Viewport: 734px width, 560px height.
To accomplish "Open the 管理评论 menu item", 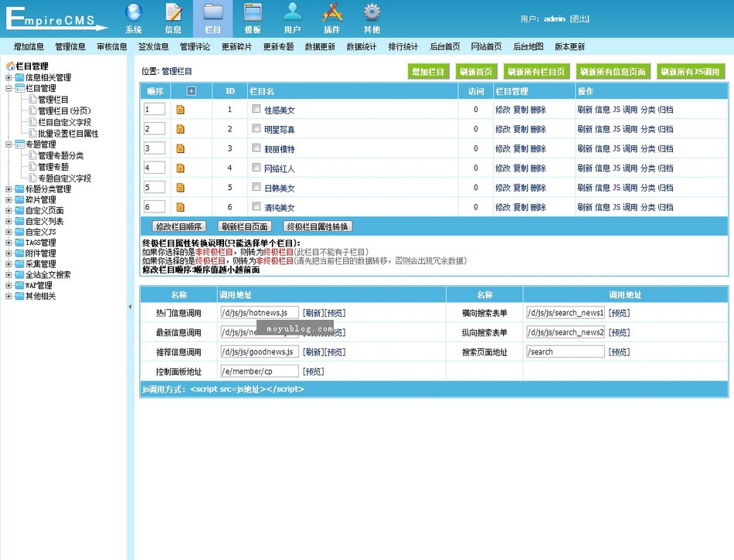I will click(195, 46).
